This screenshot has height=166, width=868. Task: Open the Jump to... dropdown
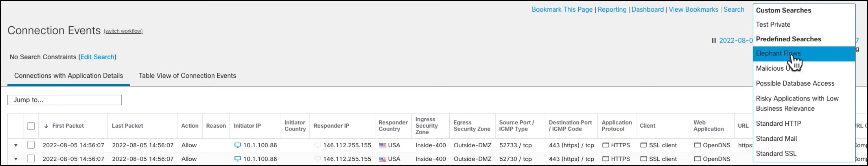point(64,100)
